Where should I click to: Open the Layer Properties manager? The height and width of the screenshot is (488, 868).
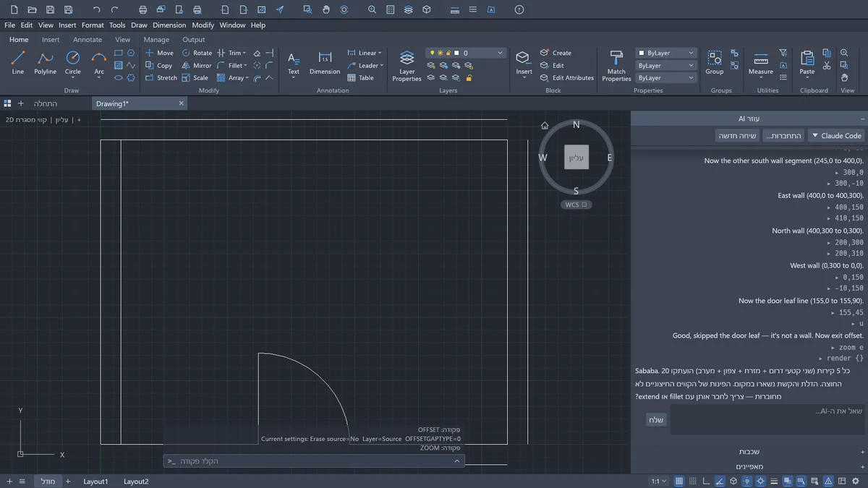click(x=407, y=66)
